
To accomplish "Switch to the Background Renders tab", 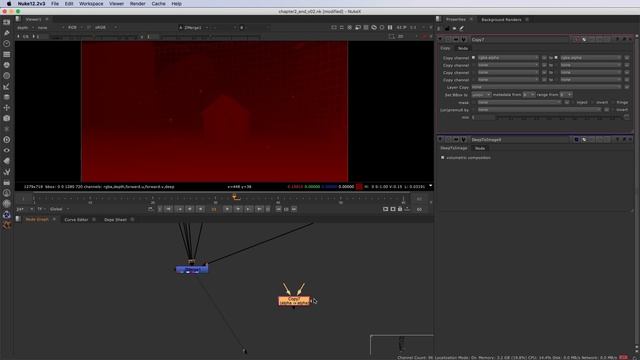I will [x=501, y=20].
